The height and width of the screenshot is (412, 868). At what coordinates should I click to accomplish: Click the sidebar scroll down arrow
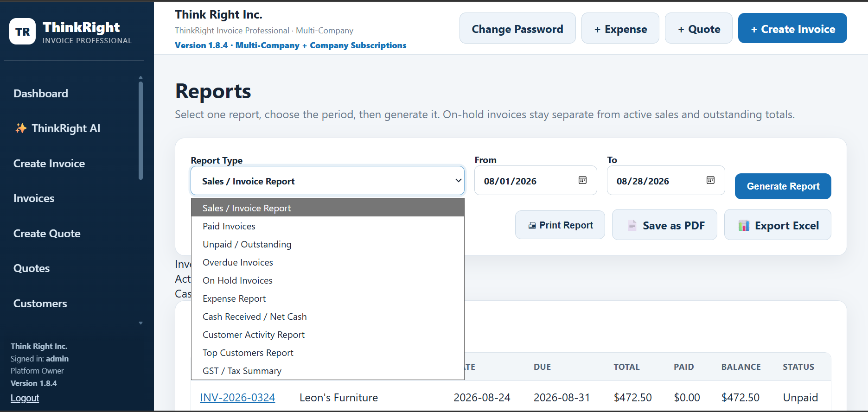140,323
